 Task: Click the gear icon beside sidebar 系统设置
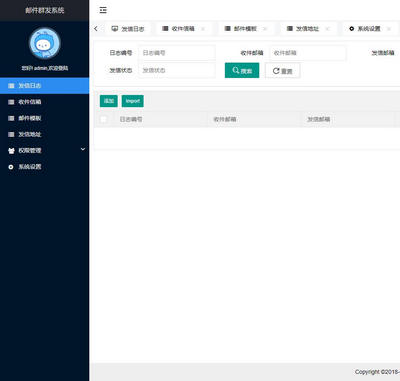click(11, 167)
